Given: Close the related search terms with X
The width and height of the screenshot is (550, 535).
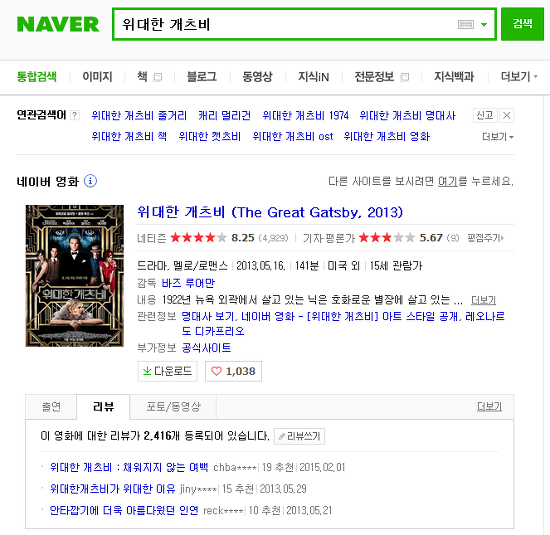Looking at the screenshot, I should tap(507, 115).
